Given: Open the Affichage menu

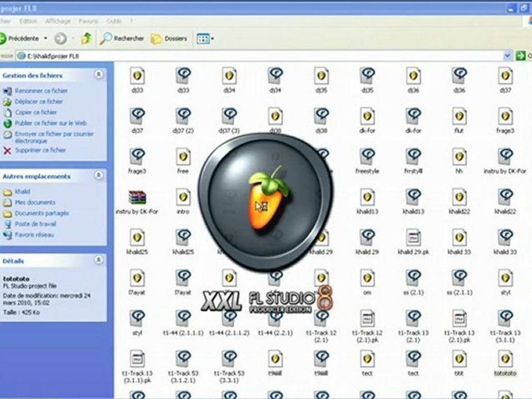Looking at the screenshot, I should 58,21.
